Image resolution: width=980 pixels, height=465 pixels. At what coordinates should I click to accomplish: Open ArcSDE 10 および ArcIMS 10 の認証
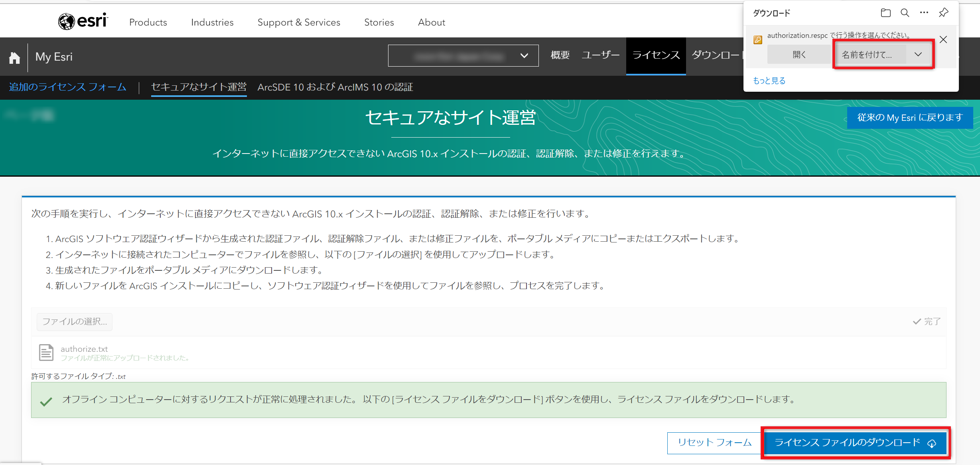tap(335, 87)
